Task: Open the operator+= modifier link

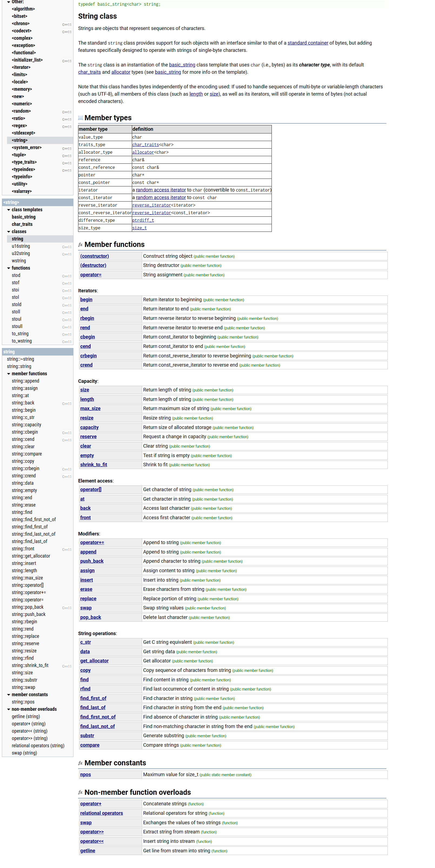Action: pos(92,542)
